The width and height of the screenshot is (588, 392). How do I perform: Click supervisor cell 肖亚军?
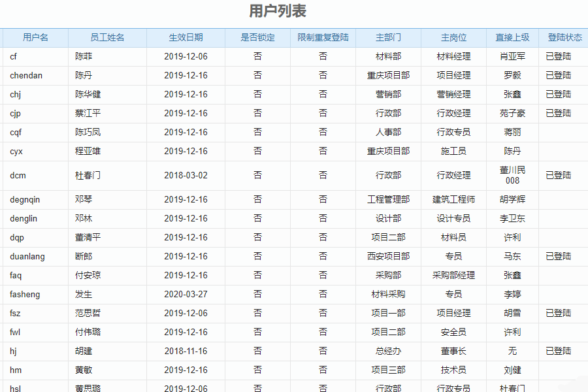[512, 57]
